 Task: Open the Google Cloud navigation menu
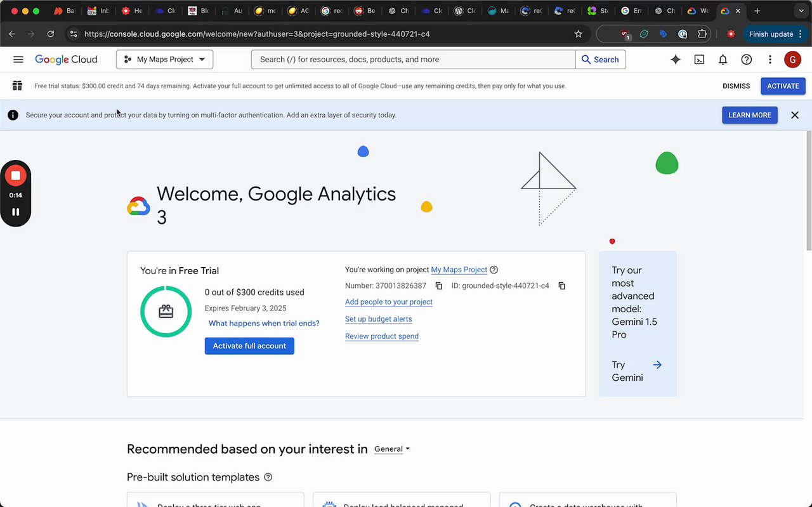(18, 60)
